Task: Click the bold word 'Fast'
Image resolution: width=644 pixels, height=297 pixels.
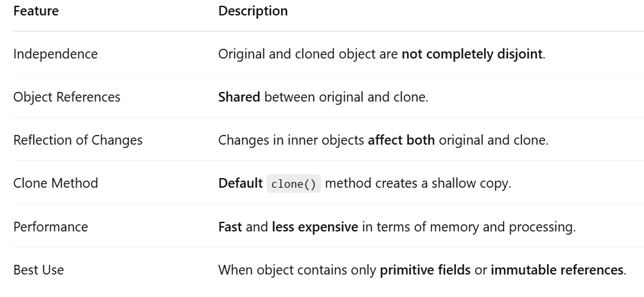Action: coord(230,227)
